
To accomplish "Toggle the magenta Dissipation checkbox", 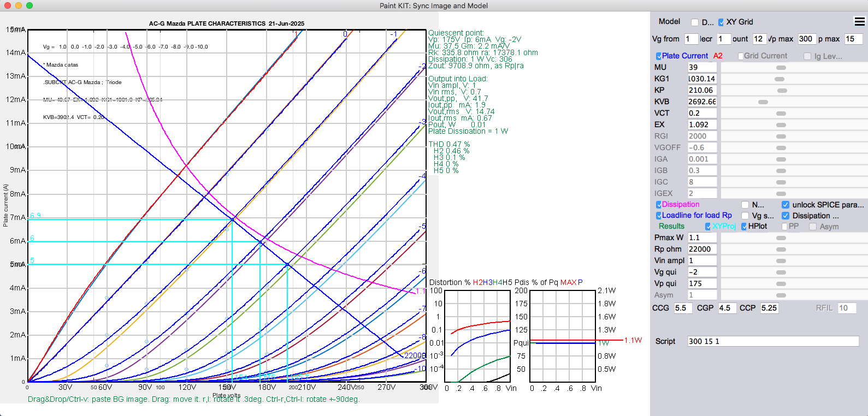I will pyautogui.click(x=659, y=205).
